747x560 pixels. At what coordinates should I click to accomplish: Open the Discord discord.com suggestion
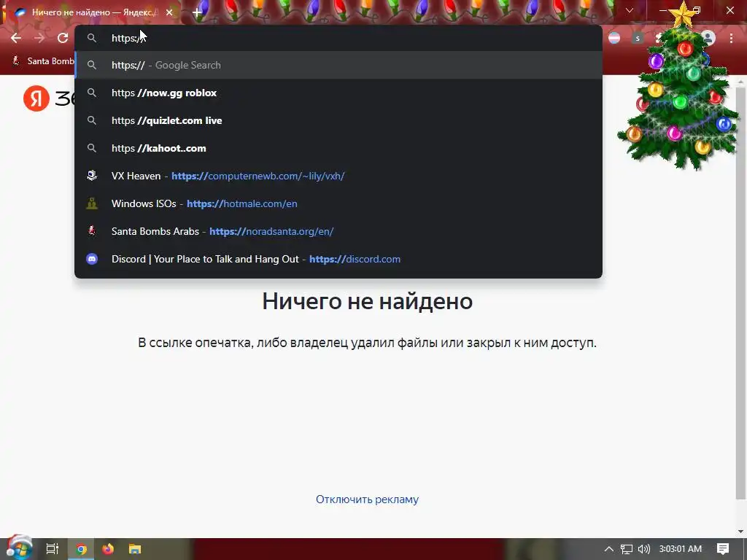coord(338,259)
